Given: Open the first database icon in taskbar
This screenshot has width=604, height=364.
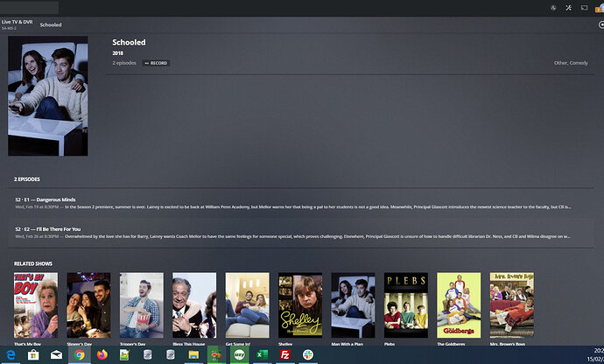Looking at the screenshot, I should click(x=148, y=354).
